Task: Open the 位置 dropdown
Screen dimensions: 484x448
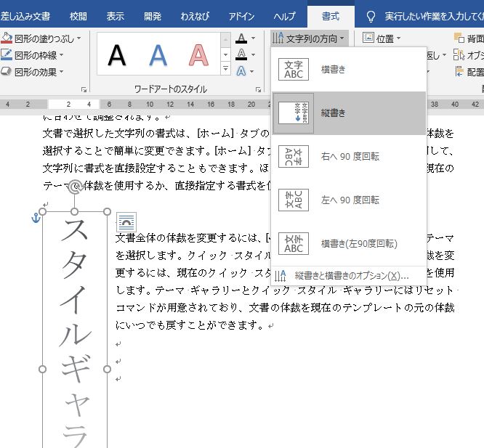Action: [x=382, y=38]
